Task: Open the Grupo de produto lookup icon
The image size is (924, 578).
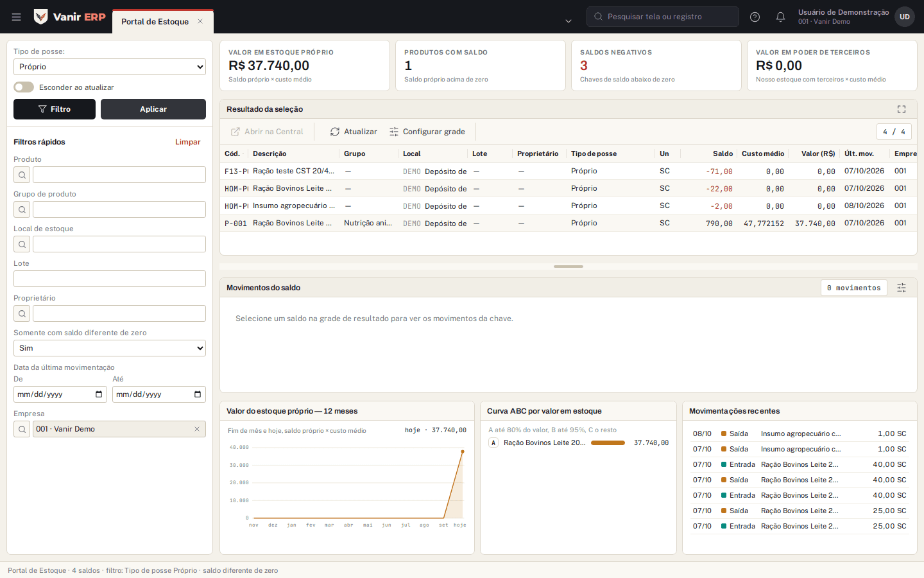Action: (x=22, y=209)
